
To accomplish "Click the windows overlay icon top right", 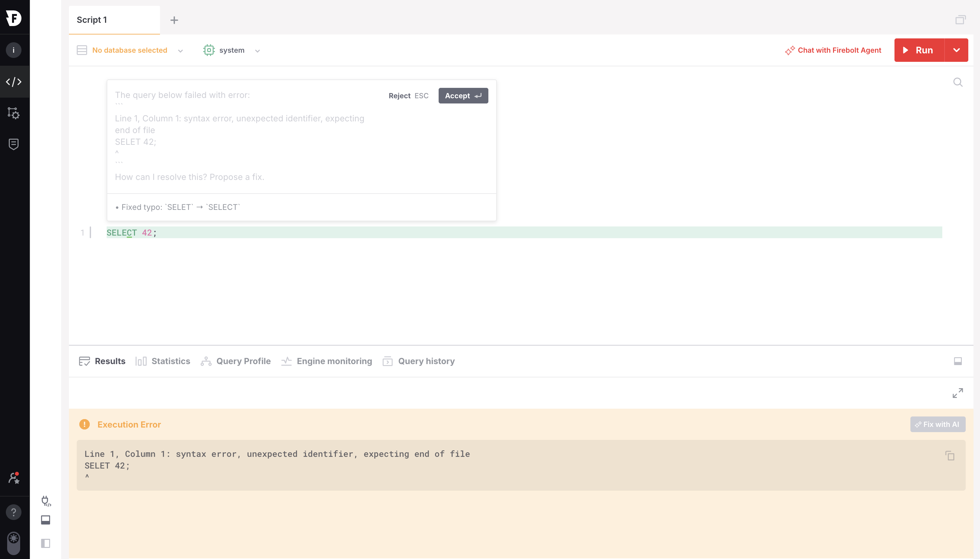I will point(960,20).
